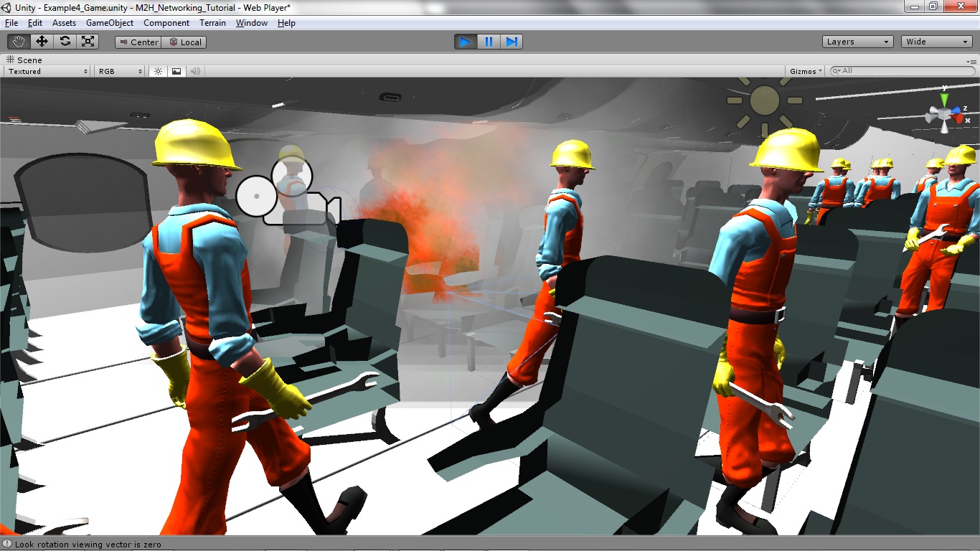Stop play mode with Play button
Viewport: 980px width, 551px height.
[x=466, y=42]
